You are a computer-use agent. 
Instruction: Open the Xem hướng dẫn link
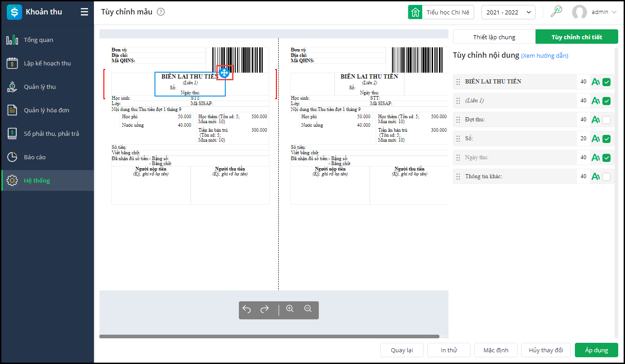545,56
